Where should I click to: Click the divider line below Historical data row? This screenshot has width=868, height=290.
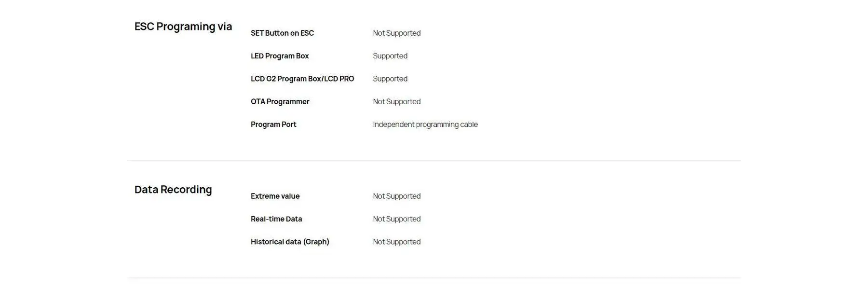(434, 278)
